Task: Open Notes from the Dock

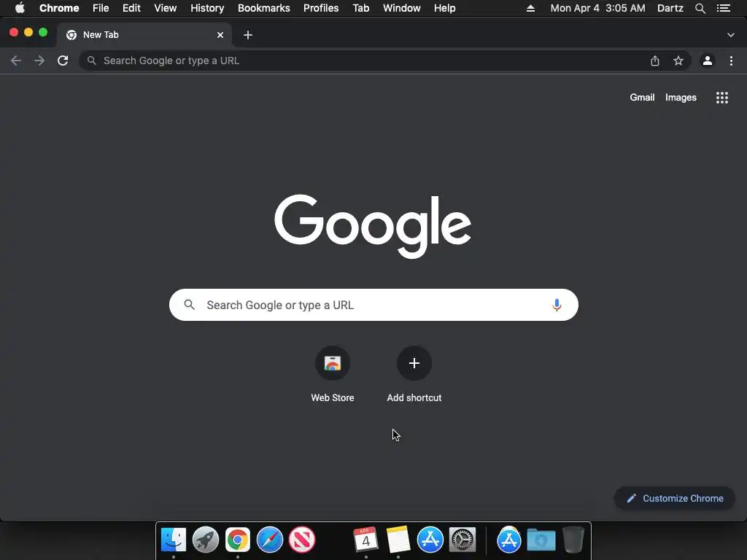Action: coord(398,540)
